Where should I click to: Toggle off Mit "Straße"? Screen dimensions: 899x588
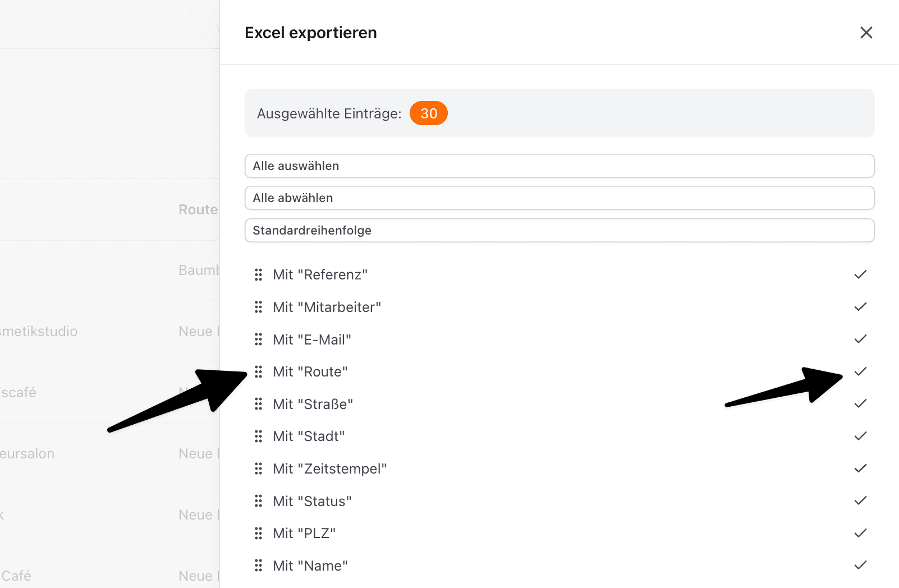coord(860,403)
